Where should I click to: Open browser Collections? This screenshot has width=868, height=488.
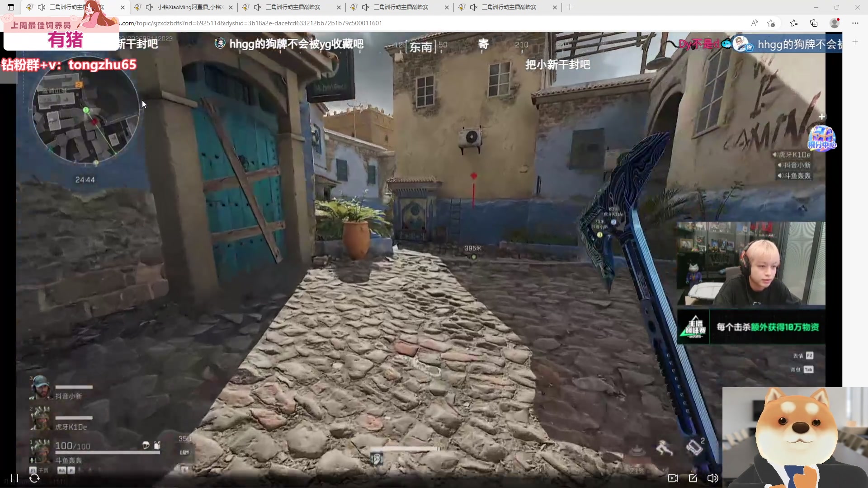[x=814, y=23]
